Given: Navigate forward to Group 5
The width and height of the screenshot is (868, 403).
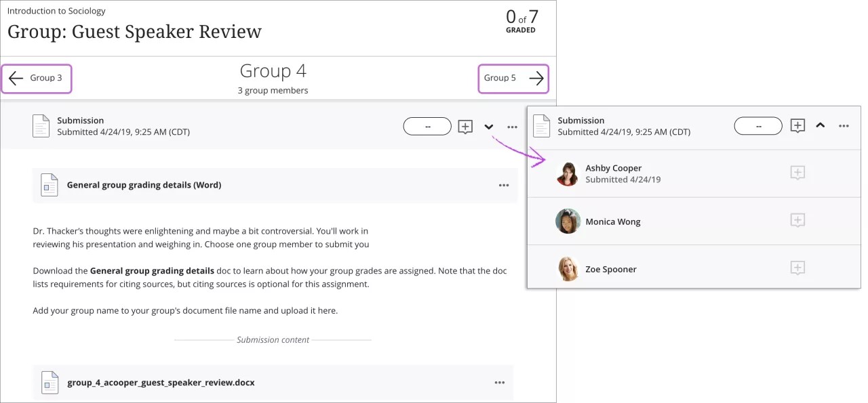Looking at the screenshot, I should tap(513, 78).
